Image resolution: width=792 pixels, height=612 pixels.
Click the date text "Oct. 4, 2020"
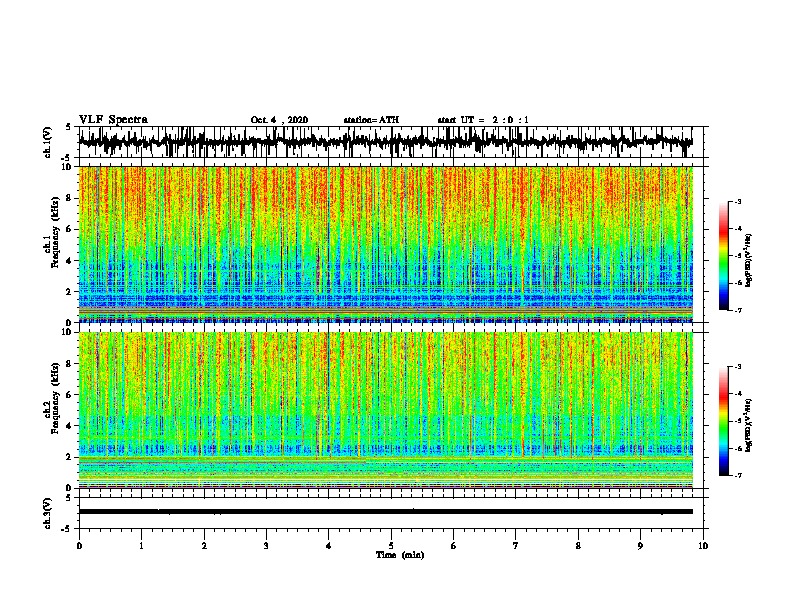(279, 120)
